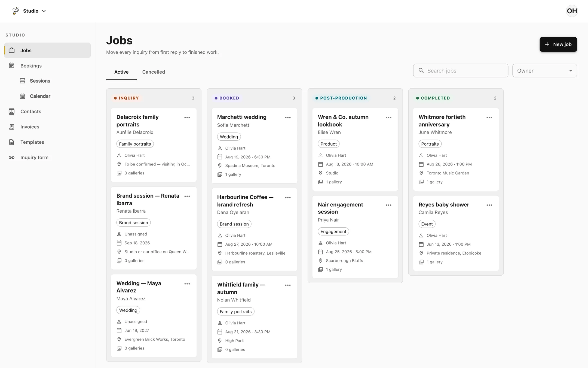Click the Calendar icon in sidebar
The width and height of the screenshot is (588, 368).
tap(23, 96)
